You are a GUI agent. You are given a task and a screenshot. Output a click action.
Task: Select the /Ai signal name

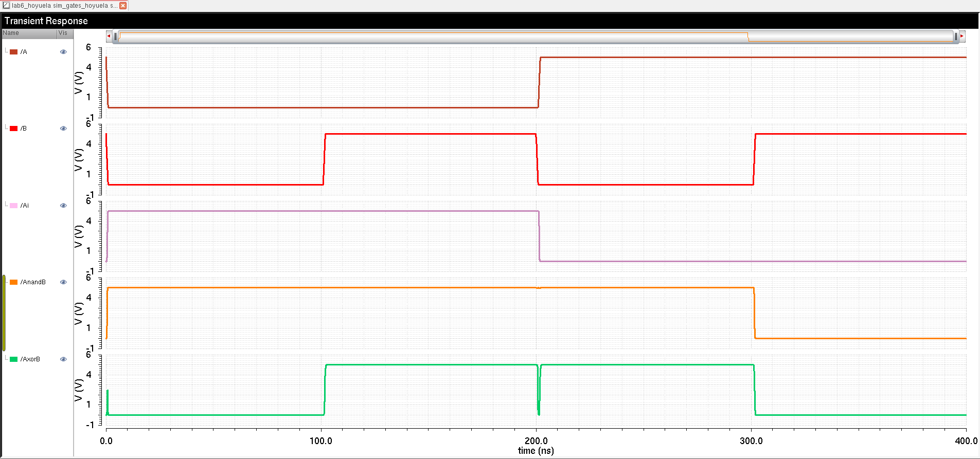point(25,206)
